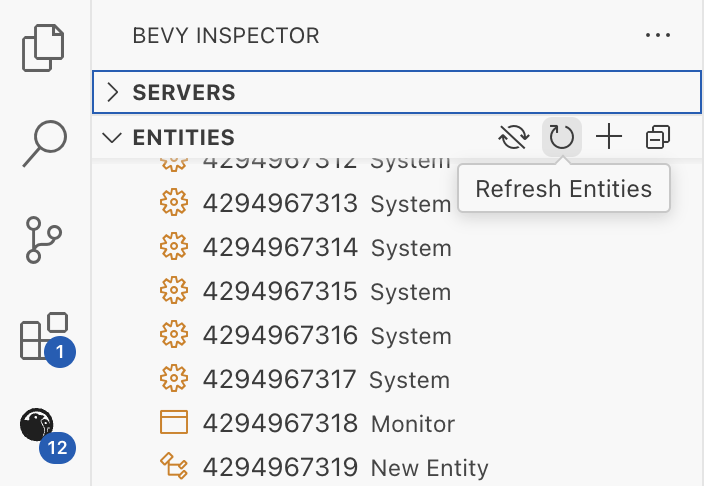
Task: Collapse all entities in the tree
Action: pyautogui.click(x=658, y=137)
